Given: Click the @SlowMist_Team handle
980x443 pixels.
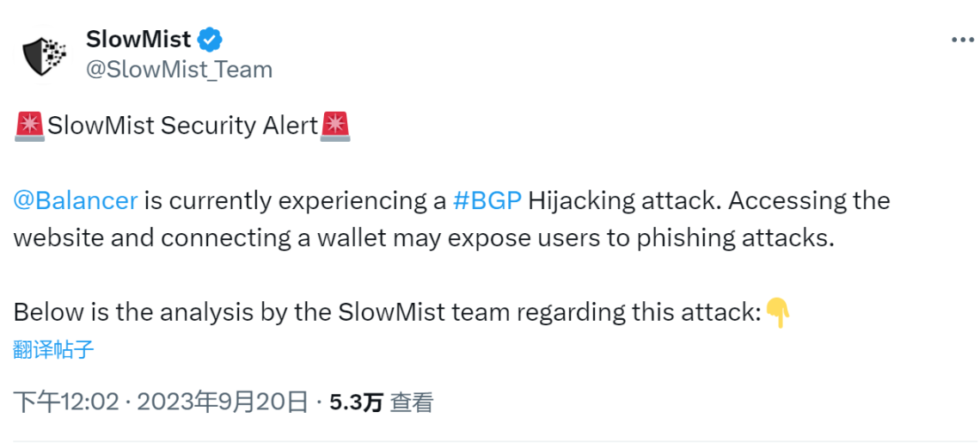Looking at the screenshot, I should [179, 70].
